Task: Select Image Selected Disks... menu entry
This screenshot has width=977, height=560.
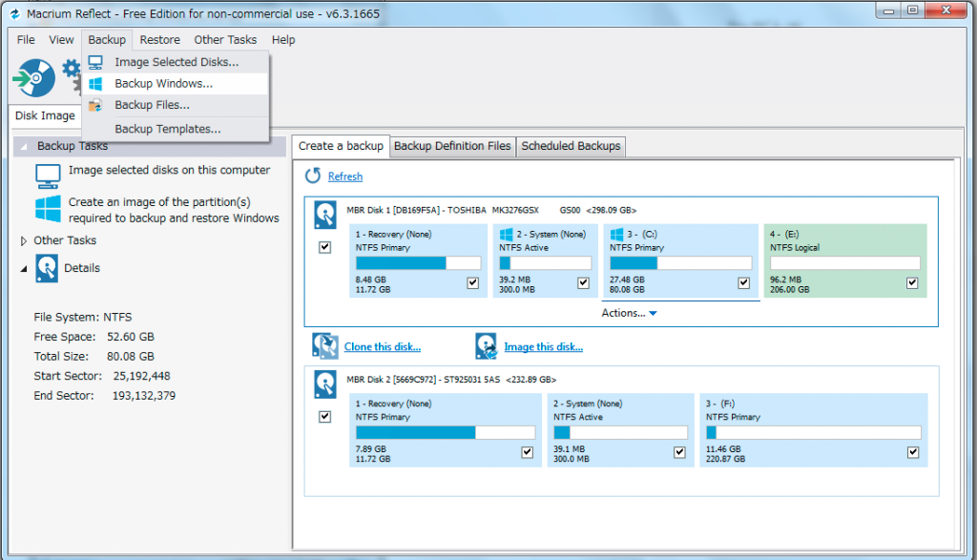Action: pyautogui.click(x=176, y=62)
